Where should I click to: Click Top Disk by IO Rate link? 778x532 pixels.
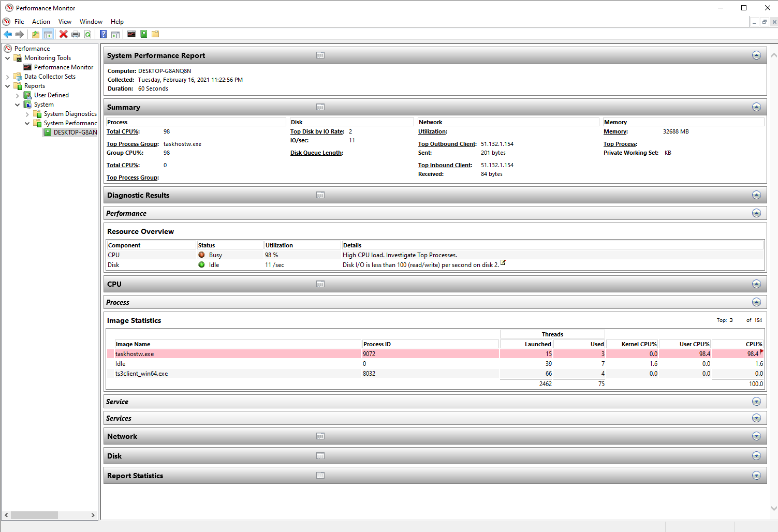click(317, 131)
